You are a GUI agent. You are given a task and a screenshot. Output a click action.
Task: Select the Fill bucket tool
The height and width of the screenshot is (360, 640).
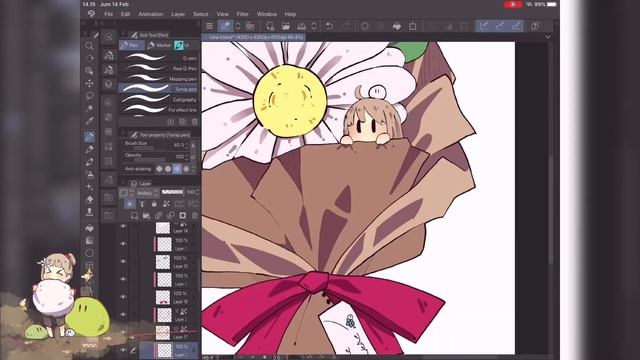tap(89, 228)
